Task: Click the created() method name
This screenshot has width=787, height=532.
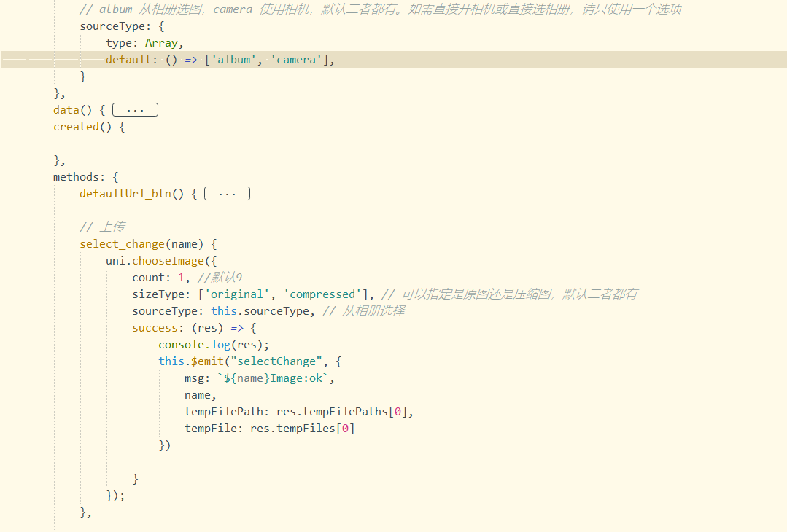Action: [75, 127]
